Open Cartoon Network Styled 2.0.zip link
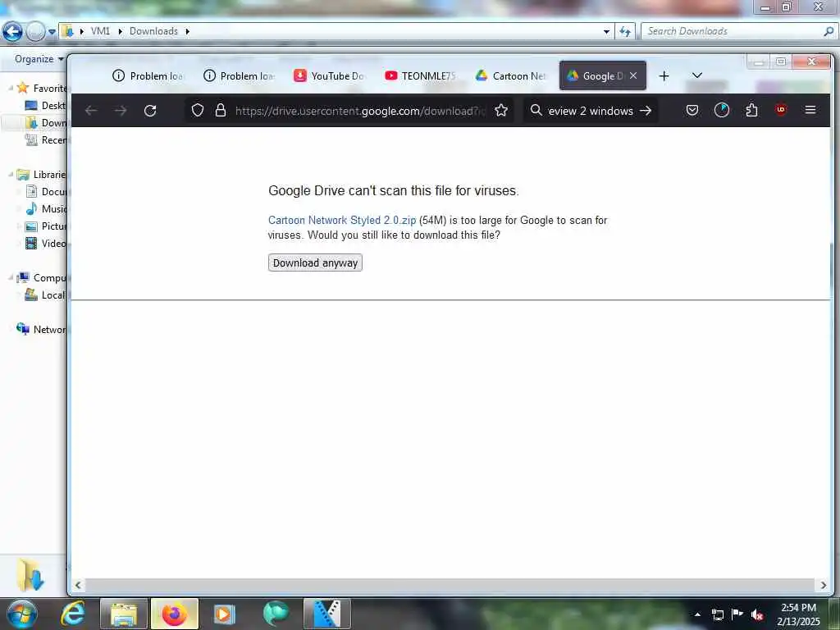 coord(342,220)
